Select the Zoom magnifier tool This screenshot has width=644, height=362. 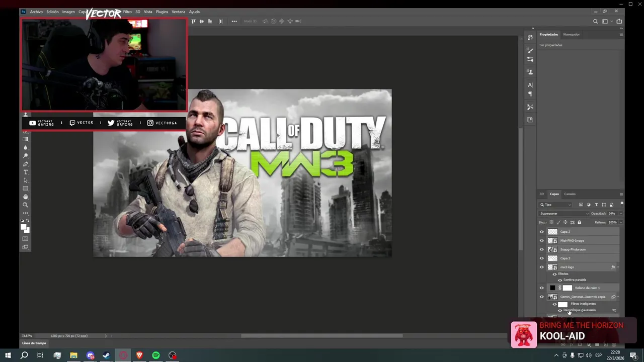click(x=26, y=205)
